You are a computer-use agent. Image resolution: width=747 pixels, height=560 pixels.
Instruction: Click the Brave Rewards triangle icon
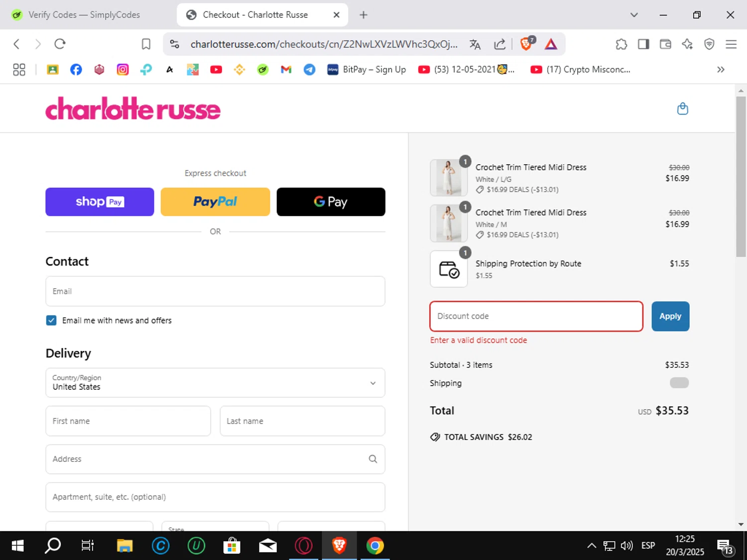coord(551,44)
